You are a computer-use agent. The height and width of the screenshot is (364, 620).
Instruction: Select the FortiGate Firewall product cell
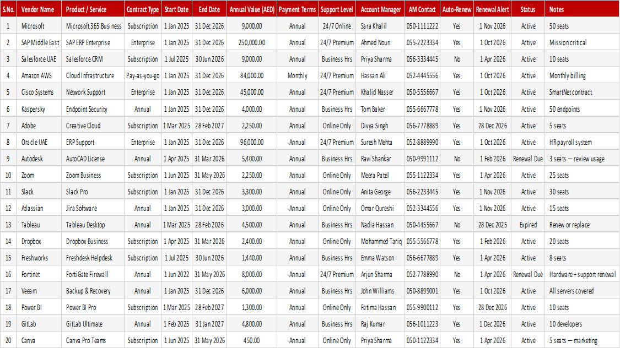point(93,275)
